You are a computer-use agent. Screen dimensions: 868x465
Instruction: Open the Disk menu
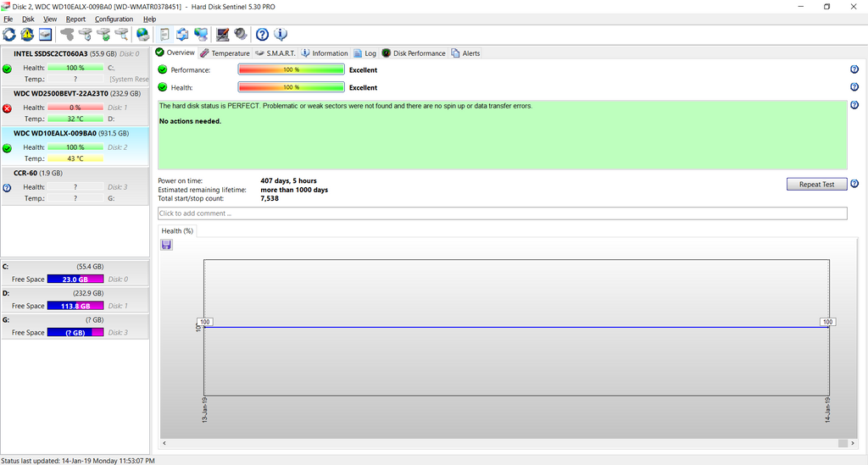(x=28, y=19)
